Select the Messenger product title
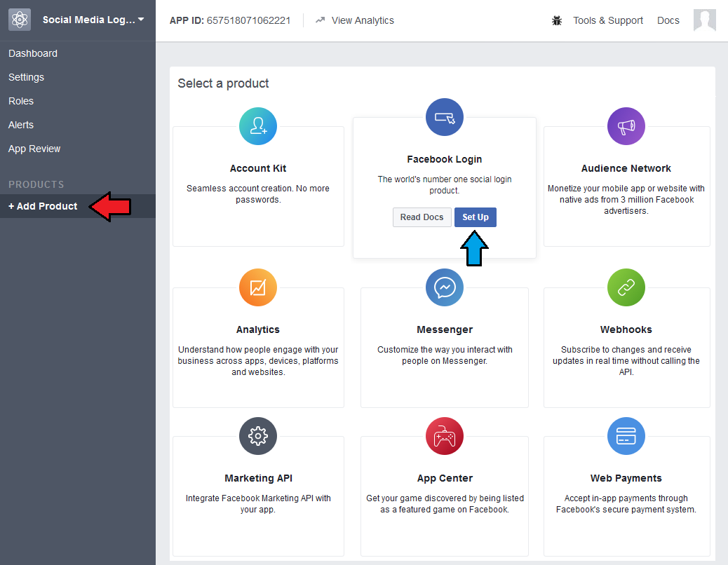The image size is (728, 565). [x=445, y=329]
